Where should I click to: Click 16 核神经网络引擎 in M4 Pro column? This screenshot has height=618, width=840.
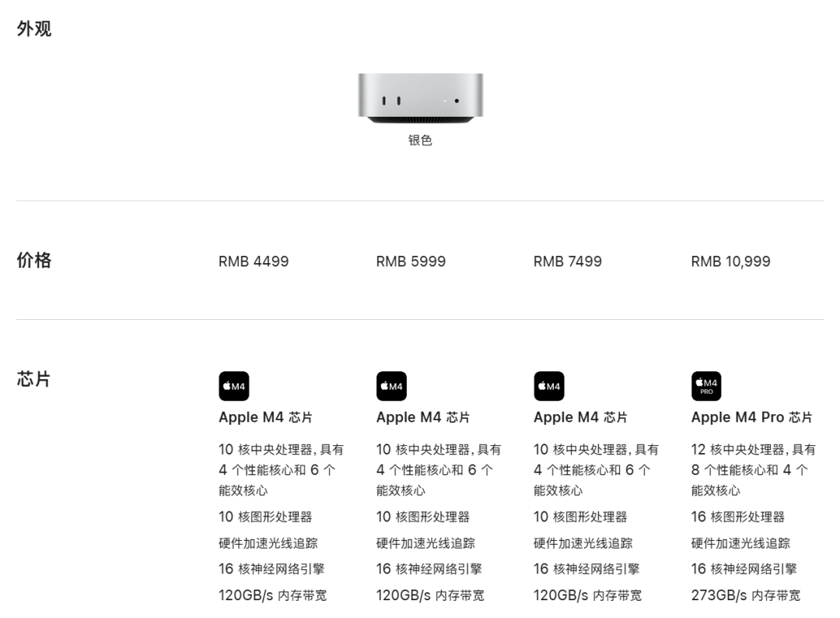(x=744, y=569)
